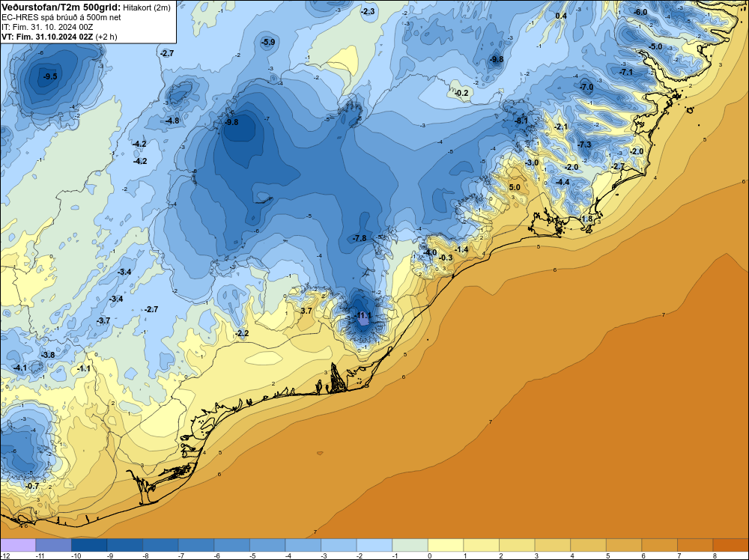Click the 0.4 temperature label

(561, 16)
